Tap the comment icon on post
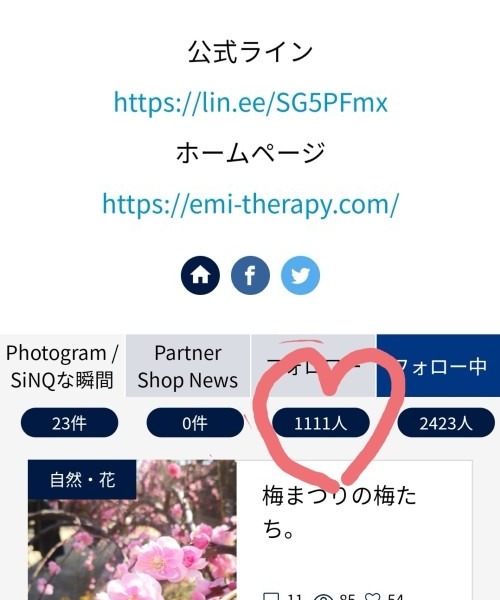500x600 pixels. tap(271, 597)
